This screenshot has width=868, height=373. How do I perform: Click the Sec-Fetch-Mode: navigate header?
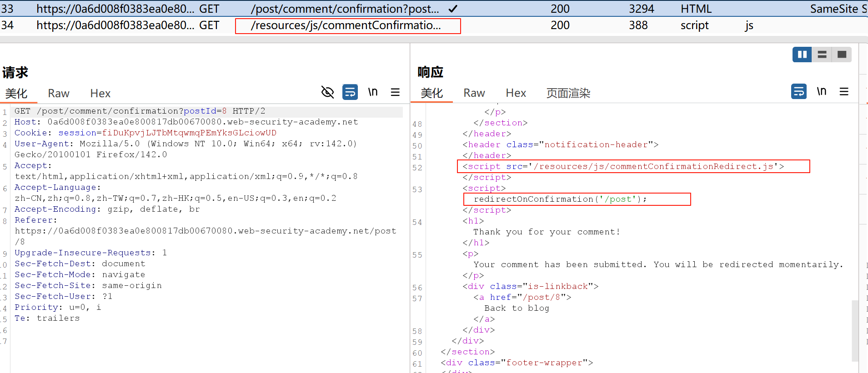click(80, 274)
